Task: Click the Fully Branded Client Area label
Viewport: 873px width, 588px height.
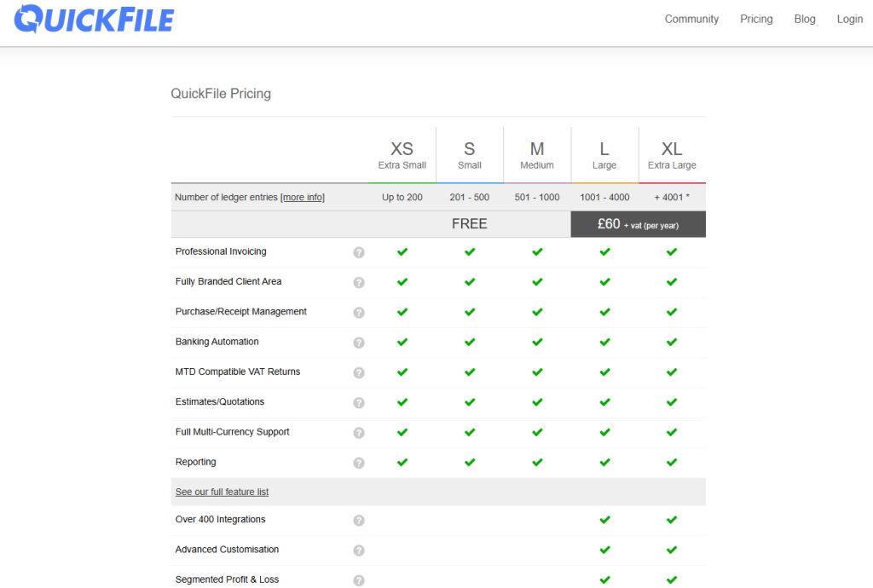Action: click(228, 281)
